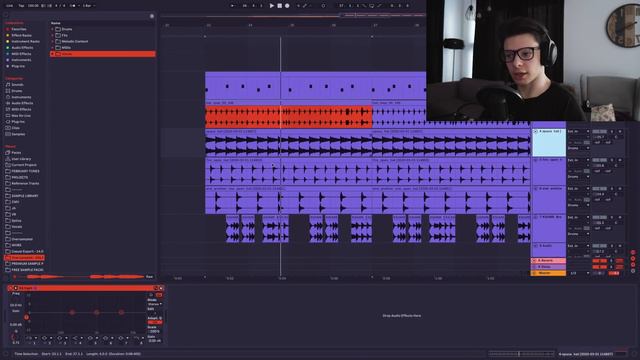
Task: Arm the 4 space kick track
Action: click(x=620, y=131)
